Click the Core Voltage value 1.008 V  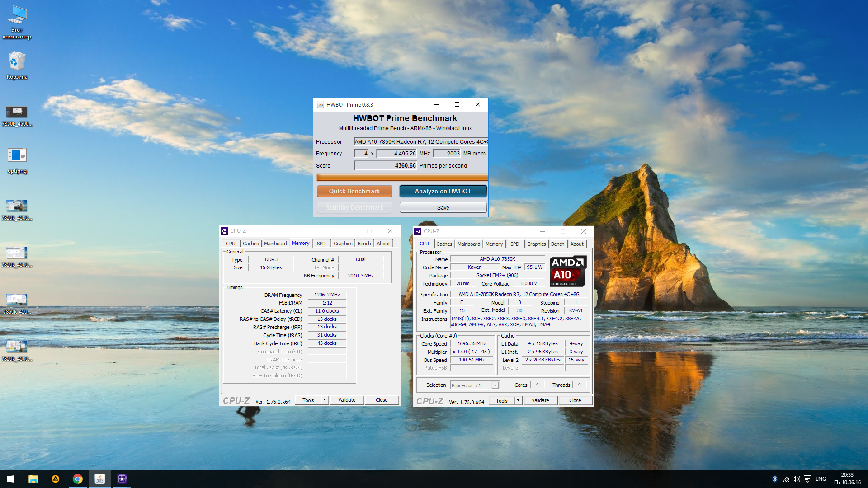click(528, 283)
